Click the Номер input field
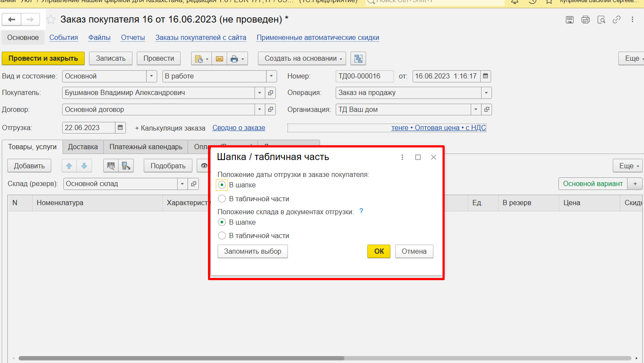Image resolution: width=644 pixels, height=363 pixels. point(364,76)
